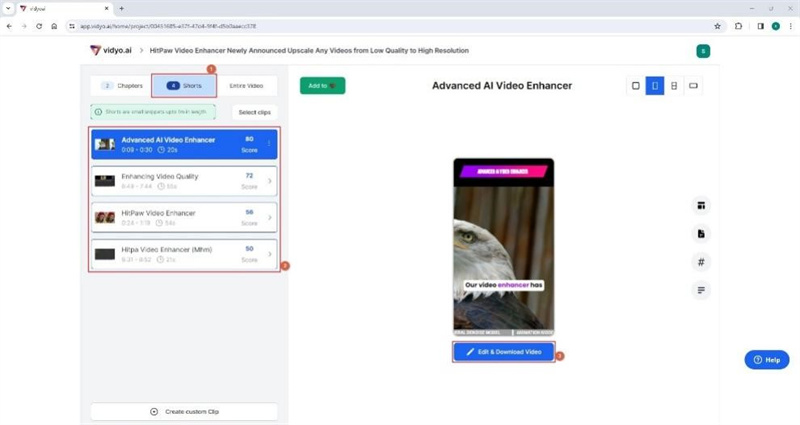Click the Select clips button
This screenshot has height=425, width=800.
(255, 112)
